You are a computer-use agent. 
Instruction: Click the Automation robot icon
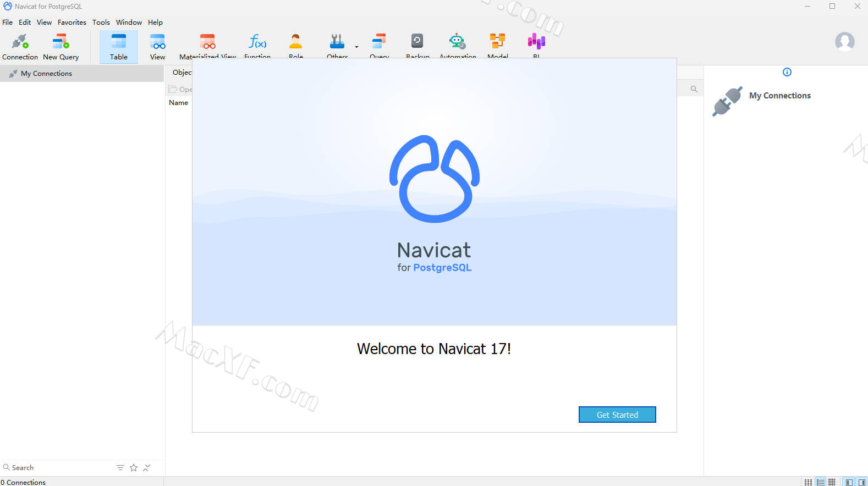(457, 44)
